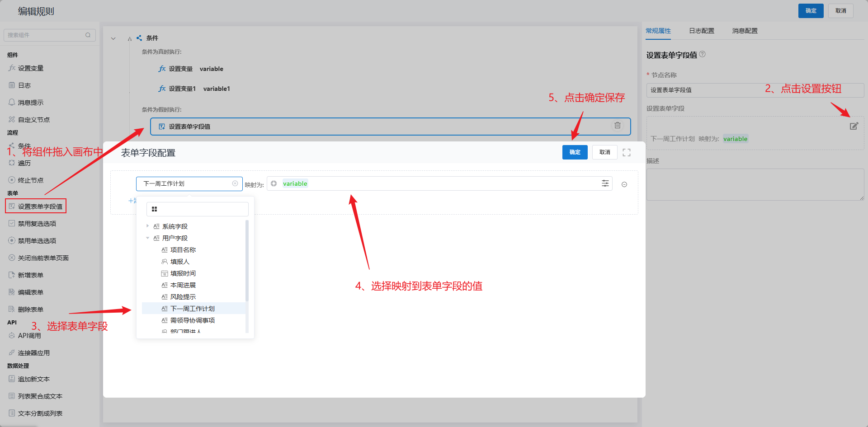Remove mapping row with the minus icon

[624, 184]
